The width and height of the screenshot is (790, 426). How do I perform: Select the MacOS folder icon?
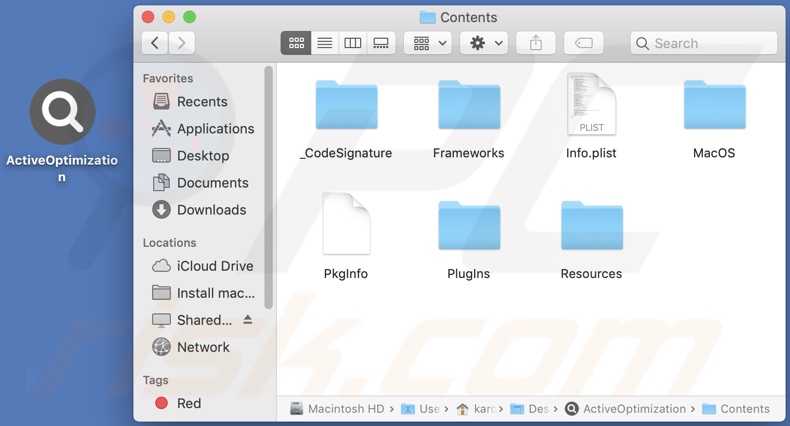714,105
